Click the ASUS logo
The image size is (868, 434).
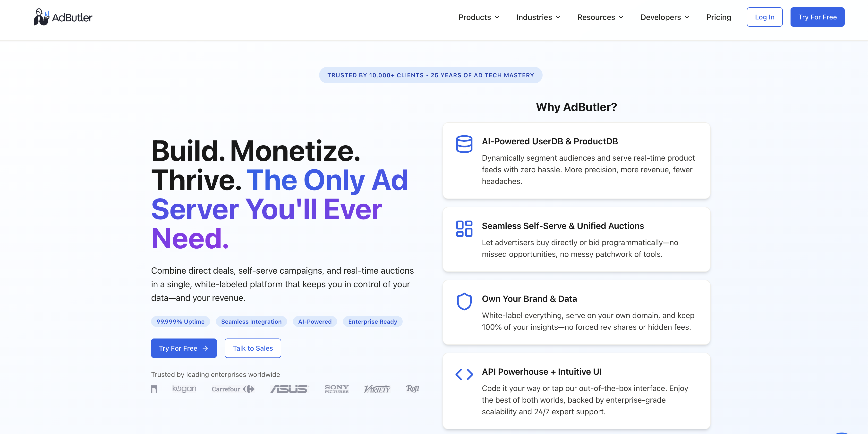pyautogui.click(x=289, y=389)
